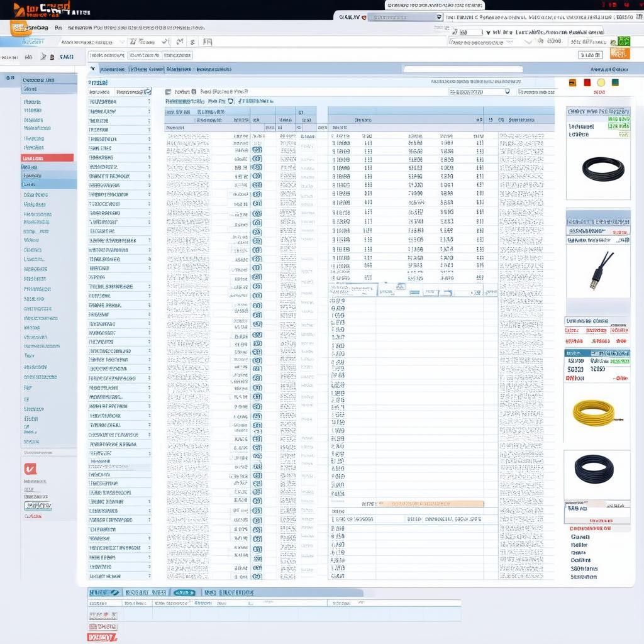Click the orange button in the upper-right corner
Viewport: 644px width, 644px height.
(x=619, y=54)
